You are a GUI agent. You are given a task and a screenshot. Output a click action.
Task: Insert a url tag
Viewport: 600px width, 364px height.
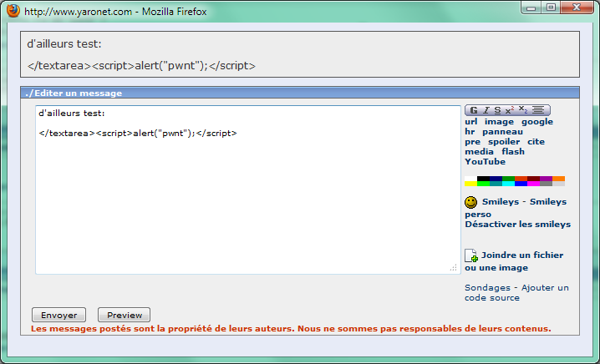coord(471,122)
